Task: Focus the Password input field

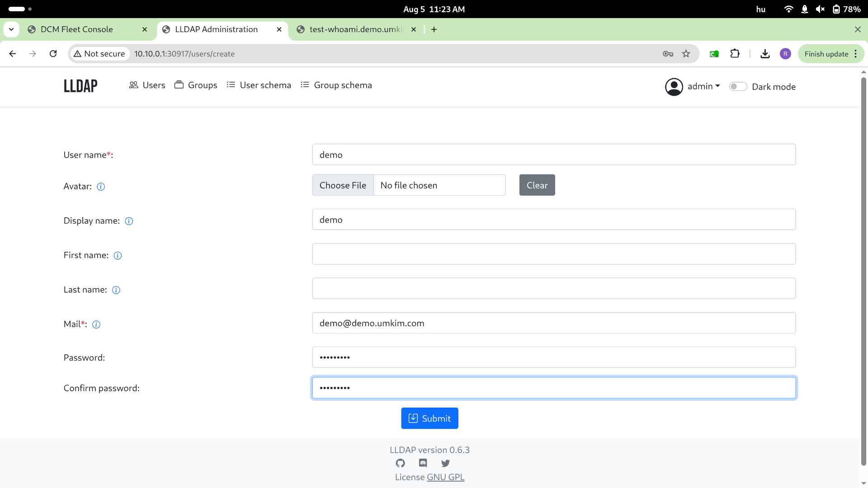Action: pos(554,357)
